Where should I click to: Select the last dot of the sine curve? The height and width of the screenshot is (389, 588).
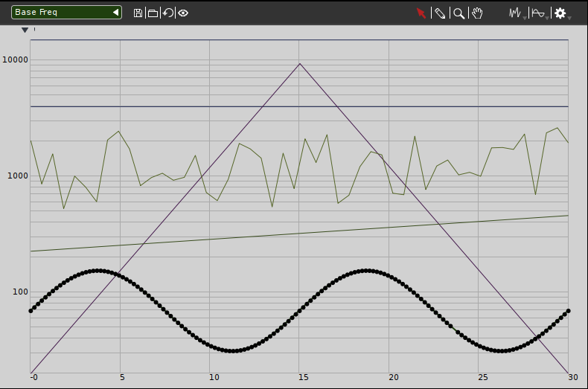(x=568, y=311)
